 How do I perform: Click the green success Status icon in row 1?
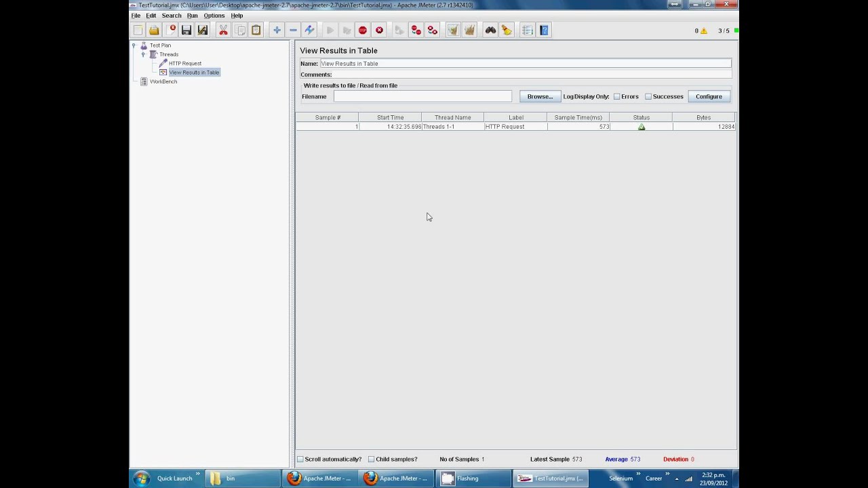[x=642, y=127]
